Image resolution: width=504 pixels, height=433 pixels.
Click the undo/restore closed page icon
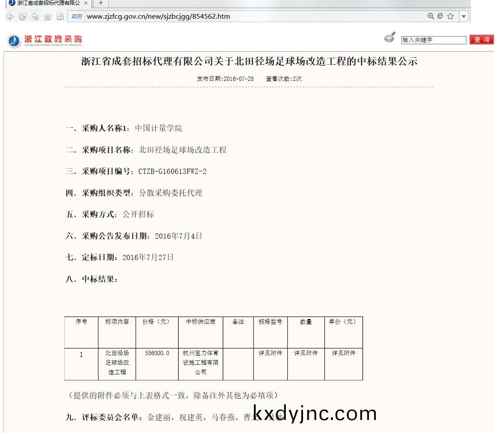point(35,17)
